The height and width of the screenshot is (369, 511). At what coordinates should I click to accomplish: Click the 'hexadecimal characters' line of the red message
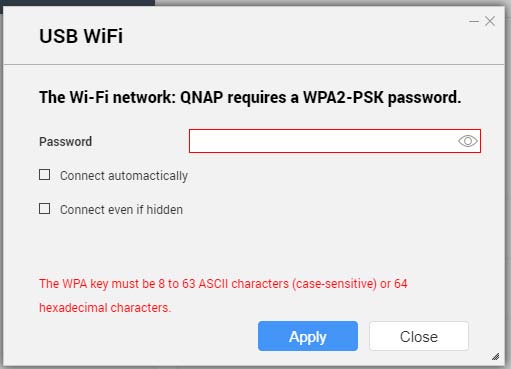[105, 307]
